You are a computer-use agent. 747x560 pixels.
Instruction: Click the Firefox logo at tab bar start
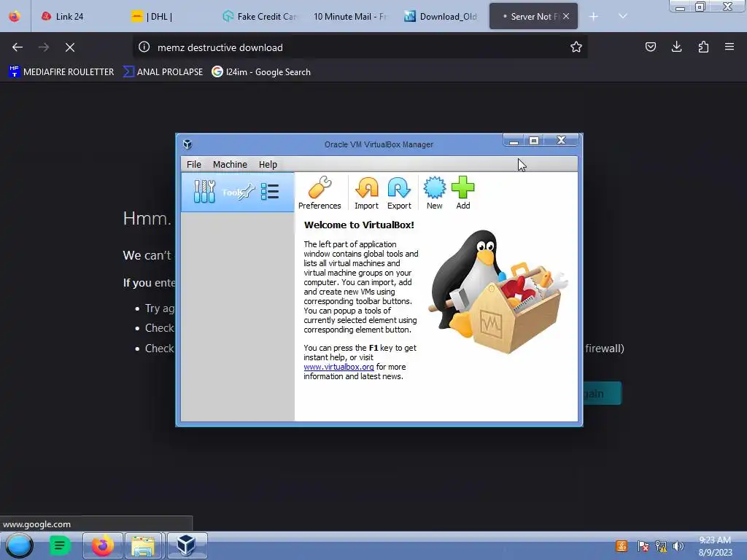click(x=15, y=17)
